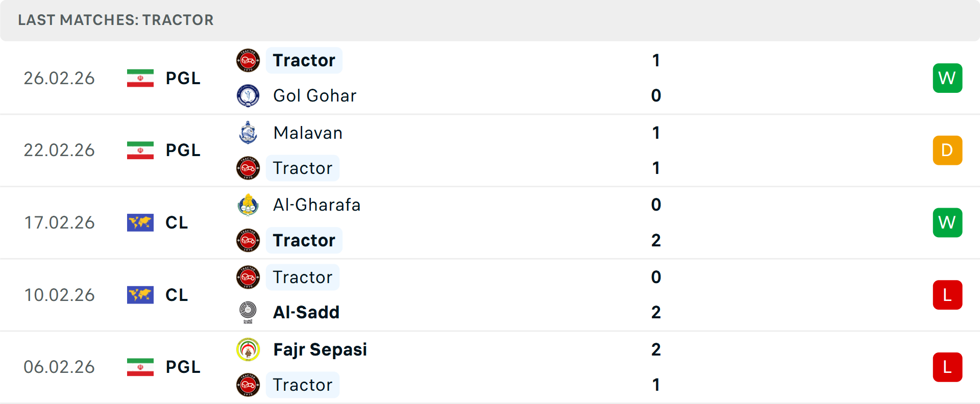
Task: Click the red L badge for Al-Sadd match
Action: click(x=947, y=295)
